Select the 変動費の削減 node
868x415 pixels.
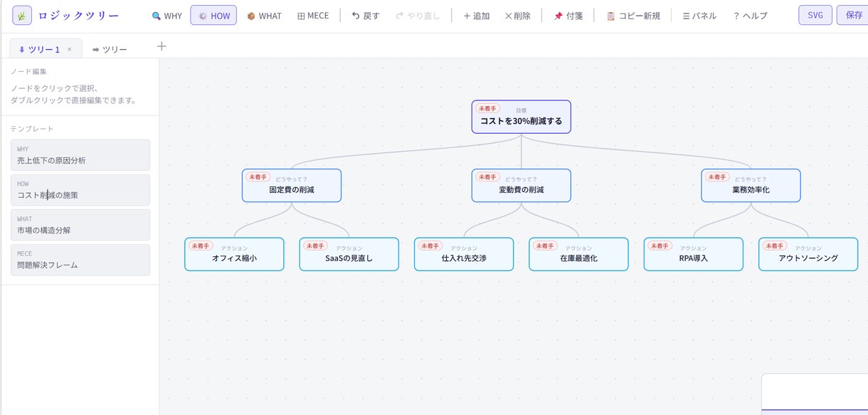click(521, 185)
